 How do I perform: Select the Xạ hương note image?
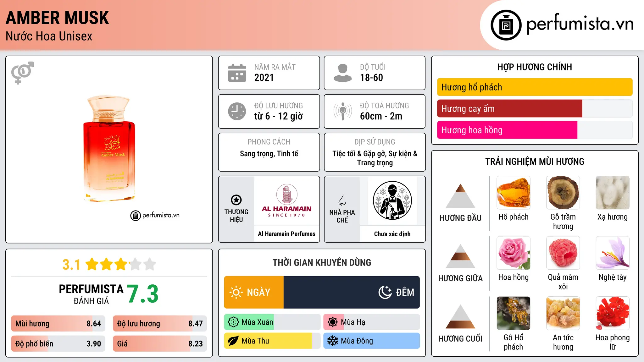[613, 193]
